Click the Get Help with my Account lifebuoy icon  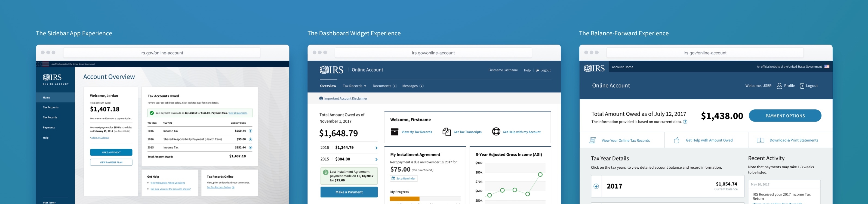click(496, 132)
